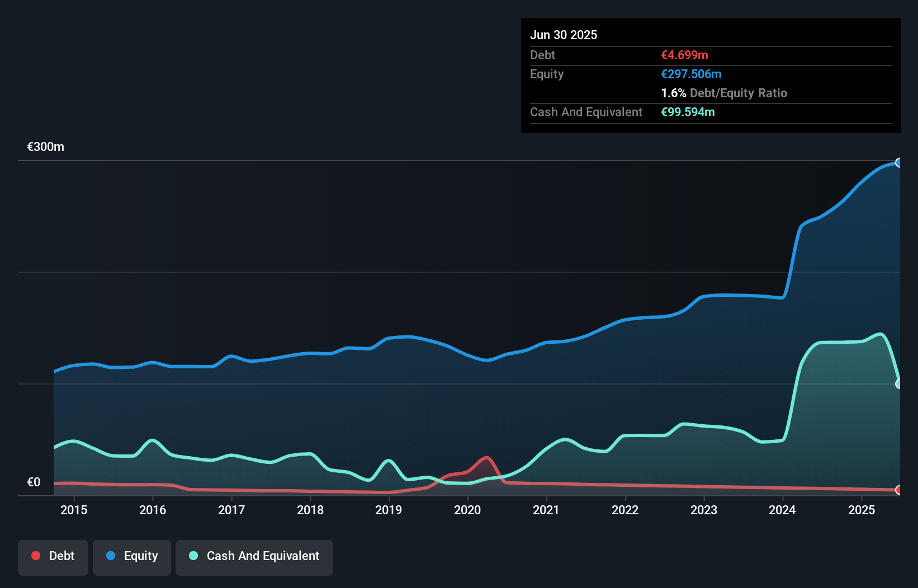Screen dimensions: 918x588
Task: Click the €297.506m Equity tooltip value
Action: (691, 74)
